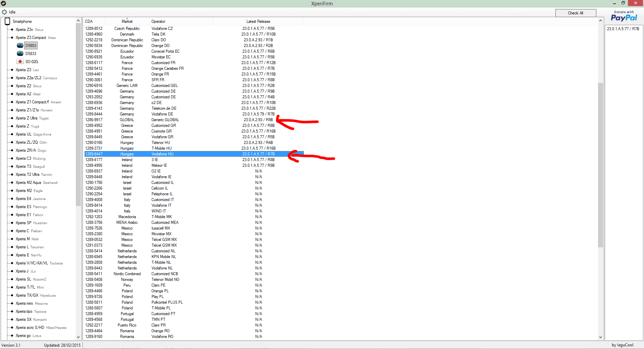Expand the Xperia Z2a/ZL2 Canopus node
The image size is (644, 349).
click(12, 78)
